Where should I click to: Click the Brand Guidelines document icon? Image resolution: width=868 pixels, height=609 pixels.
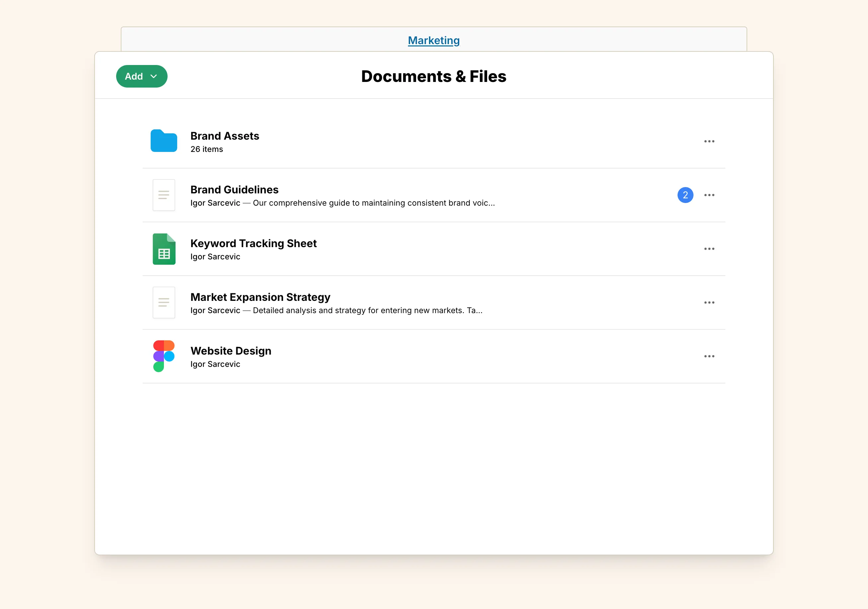pos(164,195)
